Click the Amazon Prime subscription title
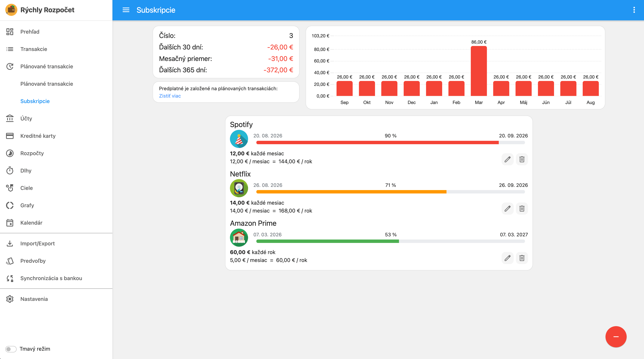This screenshot has height=359, width=644. [x=253, y=223]
